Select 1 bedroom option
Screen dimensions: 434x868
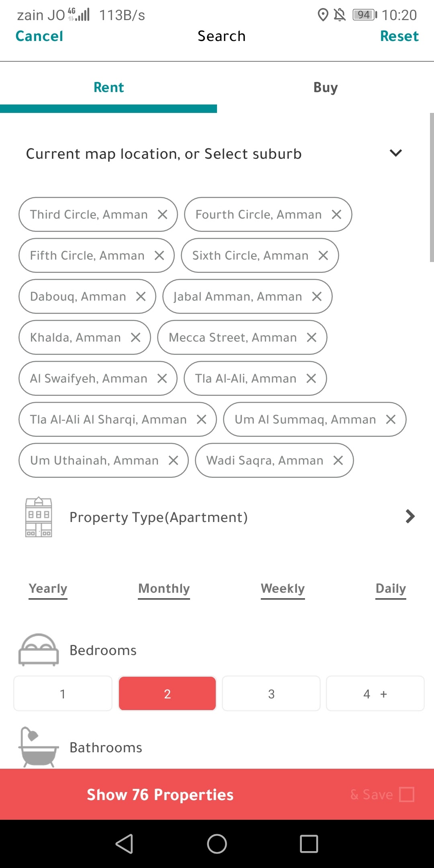click(63, 694)
